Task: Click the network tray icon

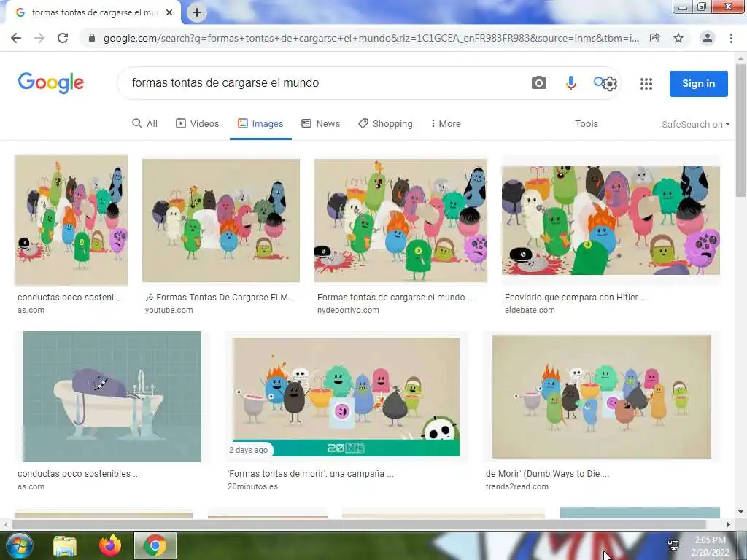Action: pos(673,545)
